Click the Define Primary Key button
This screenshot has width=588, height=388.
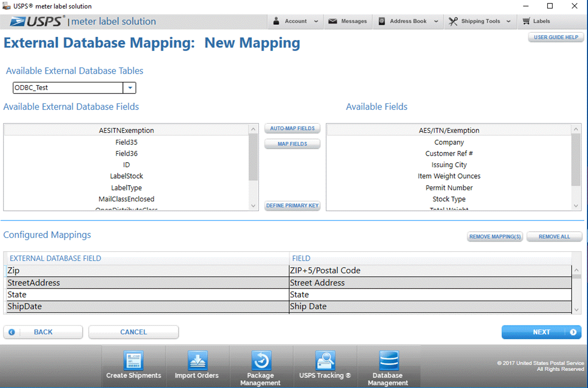pos(292,205)
